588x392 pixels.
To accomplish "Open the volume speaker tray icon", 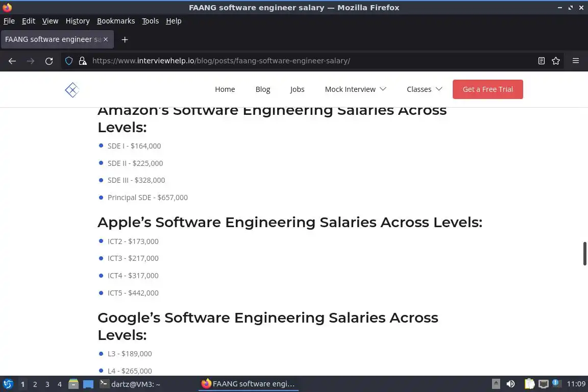I will 510,384.
